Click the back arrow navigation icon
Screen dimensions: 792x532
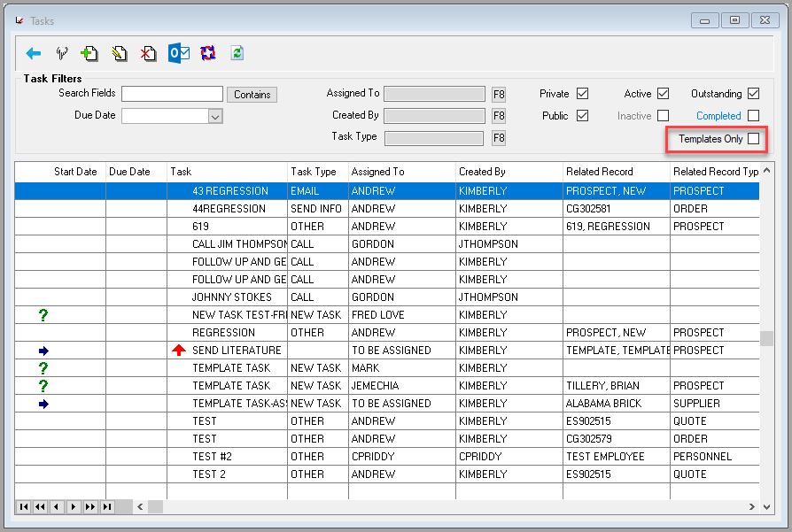[34, 53]
